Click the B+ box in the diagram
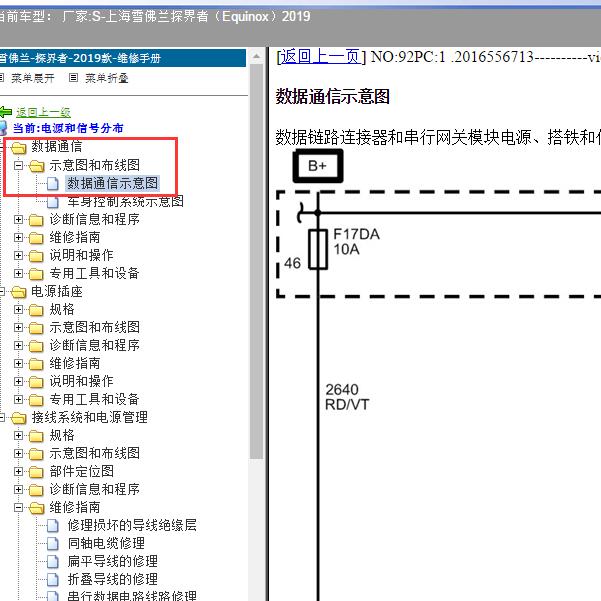The width and height of the screenshot is (601, 601). coord(318,166)
